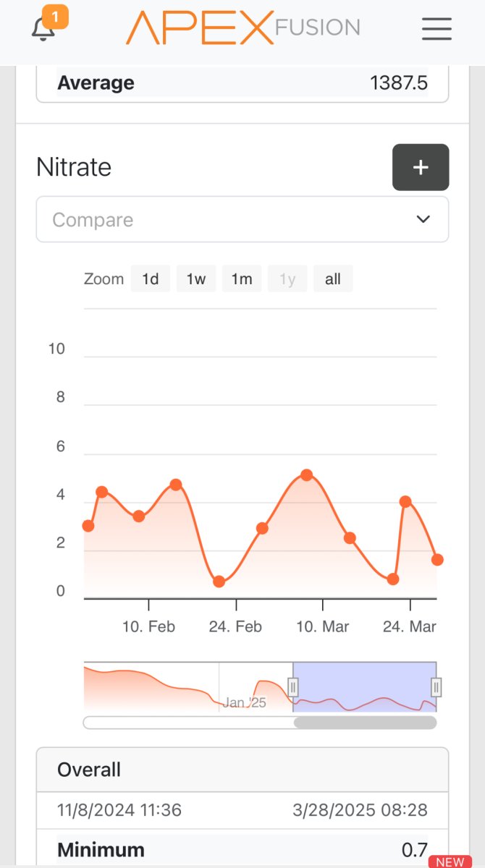Image resolution: width=485 pixels, height=868 pixels.
Task: Set chart zoom to 1w
Action: pyautogui.click(x=196, y=278)
